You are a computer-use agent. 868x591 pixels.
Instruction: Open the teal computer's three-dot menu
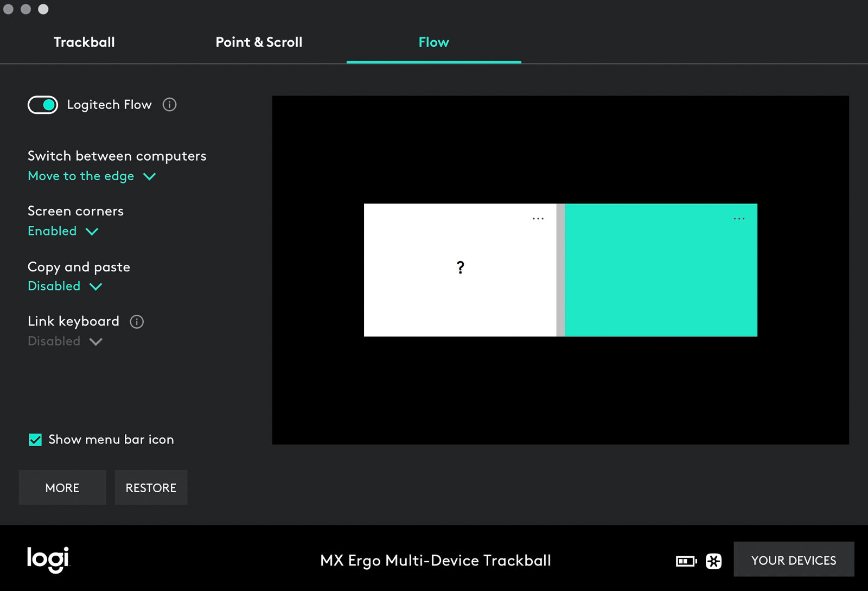(739, 219)
